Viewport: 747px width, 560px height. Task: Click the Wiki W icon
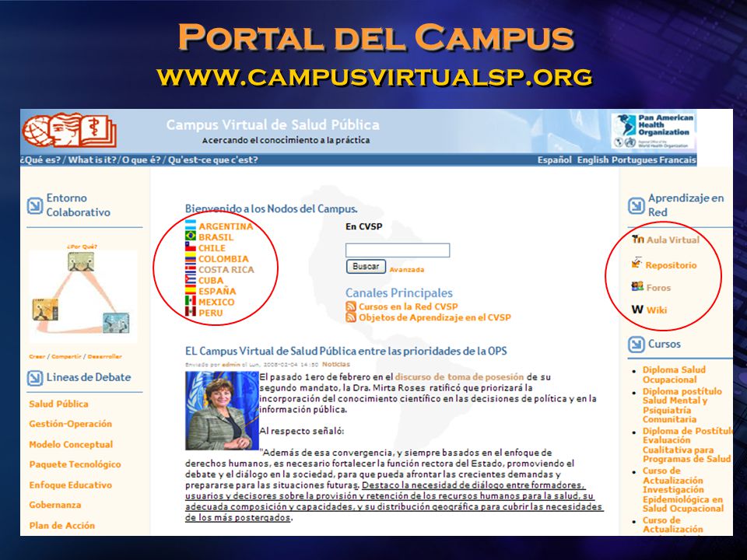click(x=637, y=310)
